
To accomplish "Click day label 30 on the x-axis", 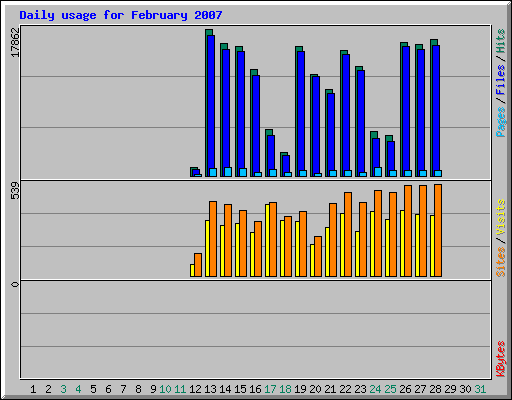I will click(465, 389).
